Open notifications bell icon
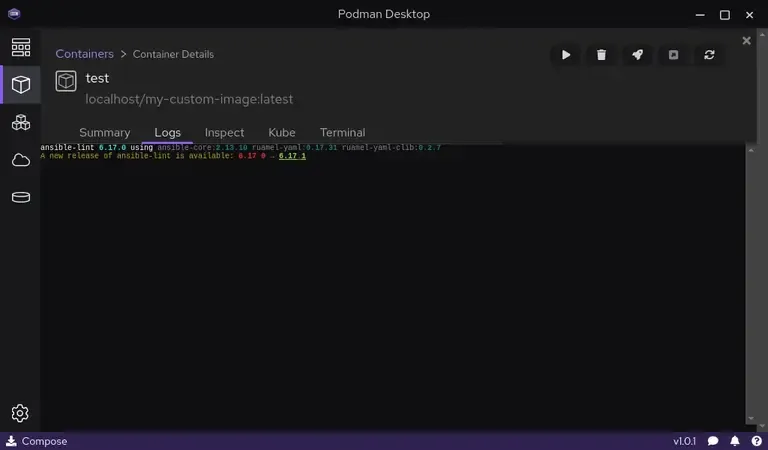768x450 pixels. (x=735, y=441)
